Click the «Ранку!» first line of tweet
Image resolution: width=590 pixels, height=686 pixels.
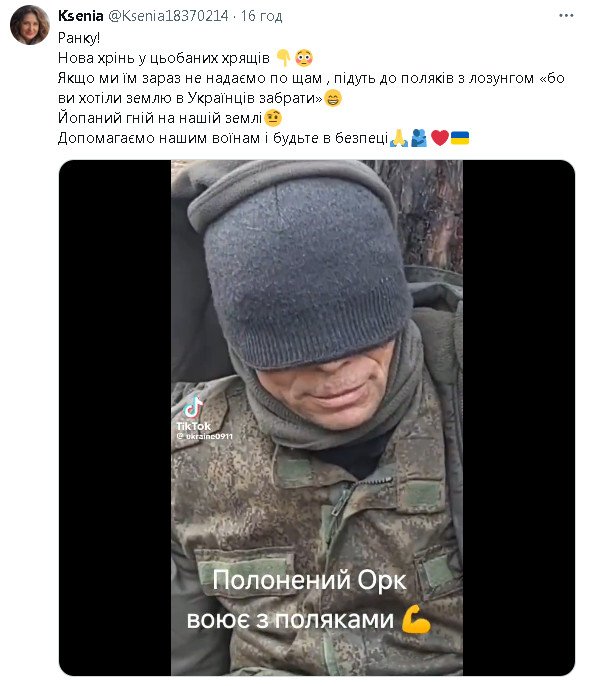(x=79, y=38)
